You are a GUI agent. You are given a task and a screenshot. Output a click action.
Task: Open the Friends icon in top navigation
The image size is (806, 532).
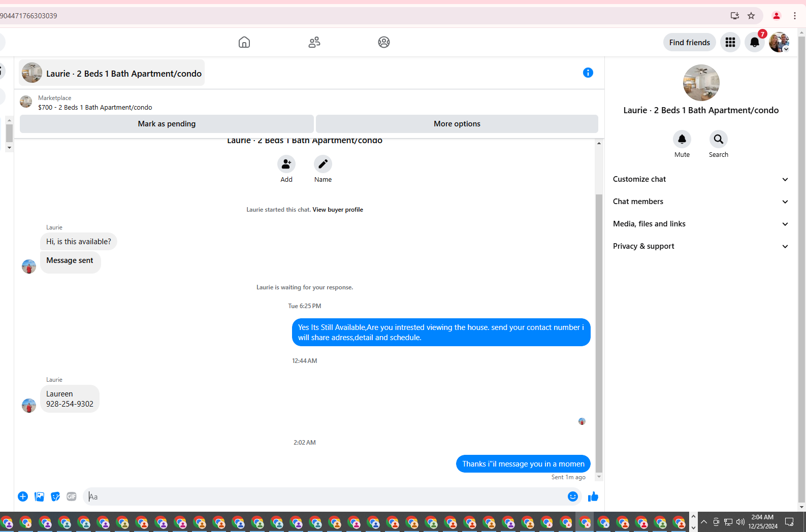coord(314,42)
